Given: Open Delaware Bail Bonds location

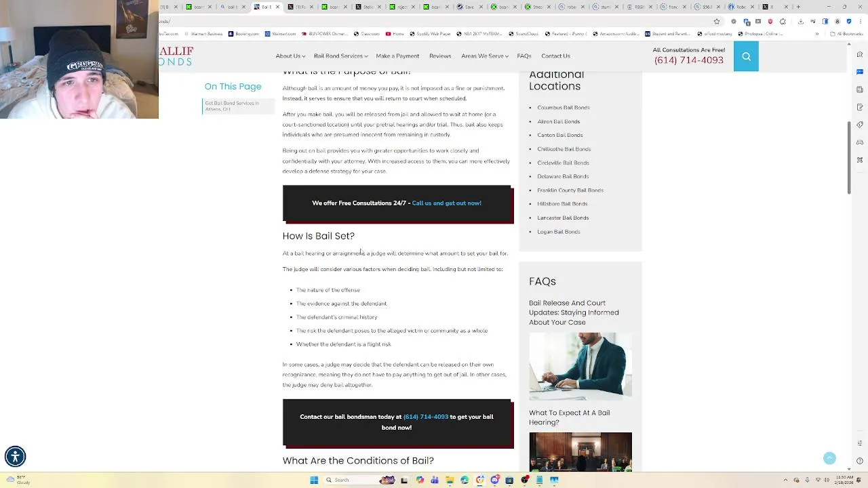Looking at the screenshot, I should point(563,177).
